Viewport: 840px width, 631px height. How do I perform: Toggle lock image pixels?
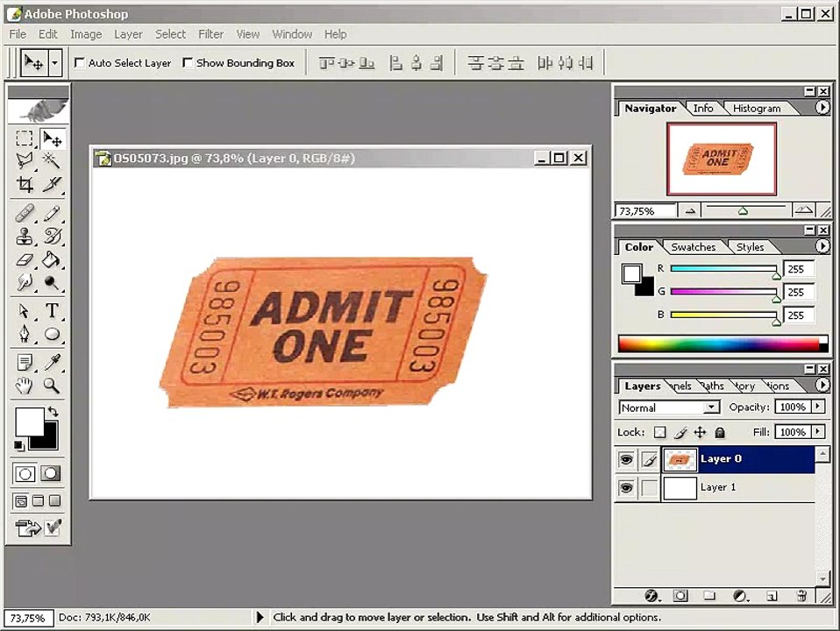coord(680,432)
